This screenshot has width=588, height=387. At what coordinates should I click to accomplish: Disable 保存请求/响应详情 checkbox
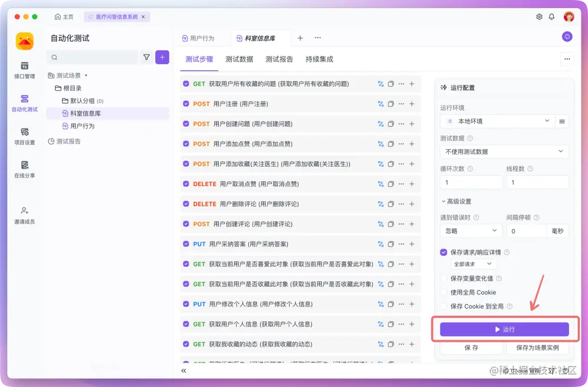tap(443, 252)
